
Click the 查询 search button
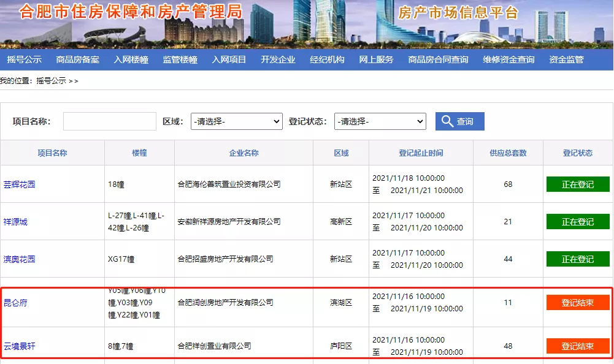click(459, 121)
